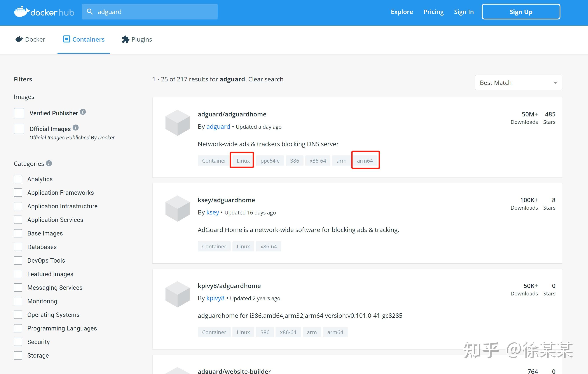
Task: Click the Docker whale tab icon
Action: click(19, 39)
